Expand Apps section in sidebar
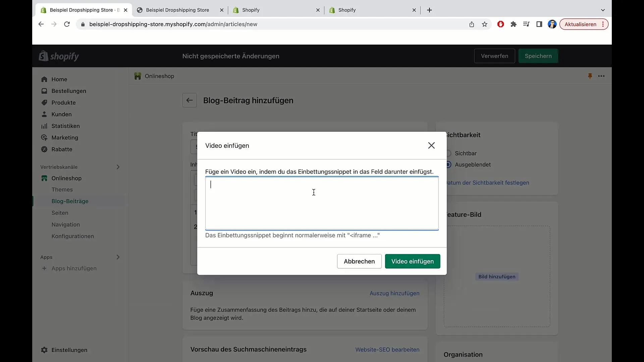 pyautogui.click(x=118, y=257)
